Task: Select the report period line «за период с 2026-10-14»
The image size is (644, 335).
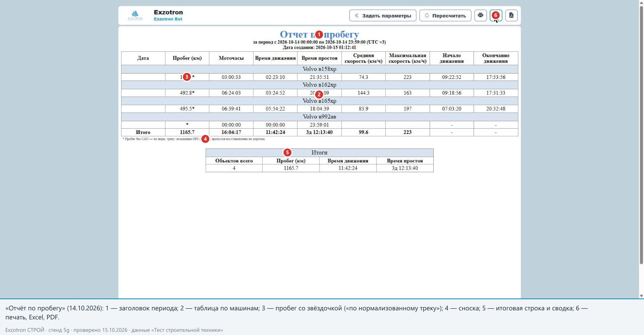Action: pyautogui.click(x=319, y=42)
